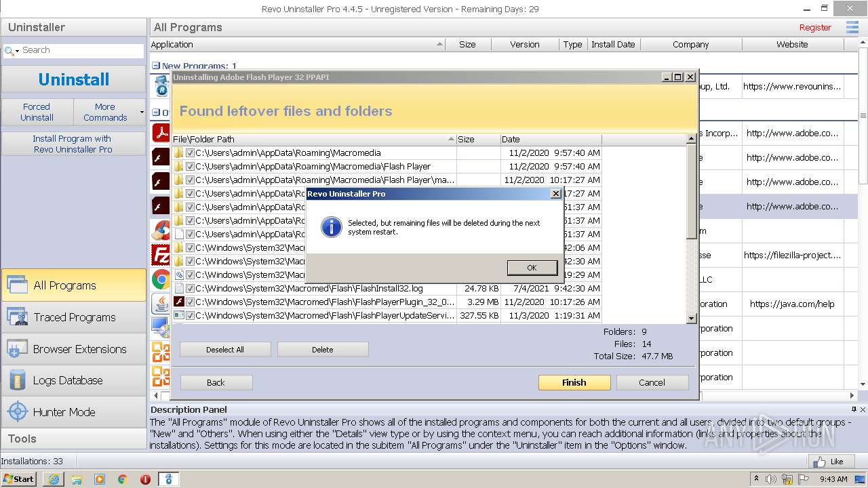This screenshot has width=868, height=488.
Task: Click the red Opera taskbar icon
Action: click(x=145, y=479)
